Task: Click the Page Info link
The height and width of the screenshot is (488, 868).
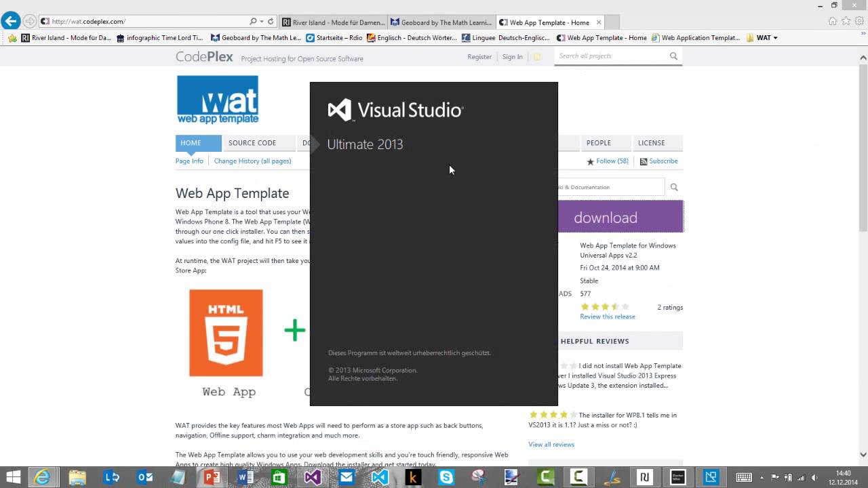Action: pyautogui.click(x=189, y=161)
